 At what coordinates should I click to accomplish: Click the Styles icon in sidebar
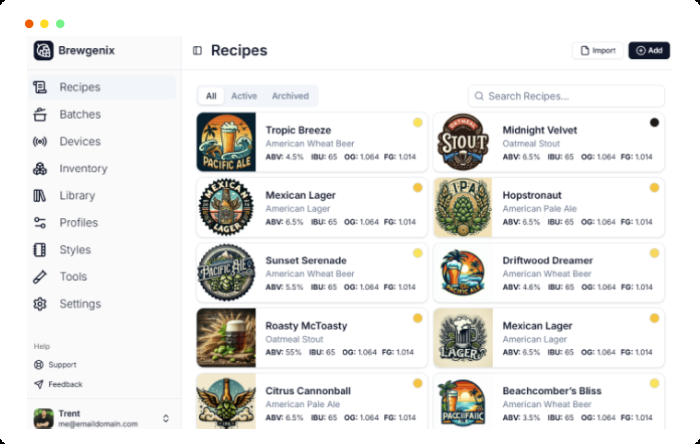tap(40, 249)
